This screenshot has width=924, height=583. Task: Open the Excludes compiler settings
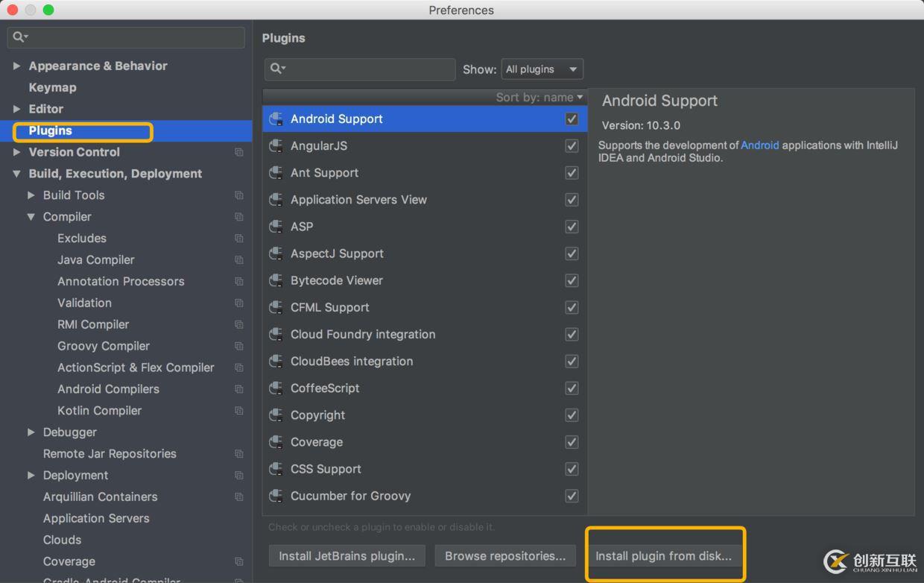coord(82,239)
